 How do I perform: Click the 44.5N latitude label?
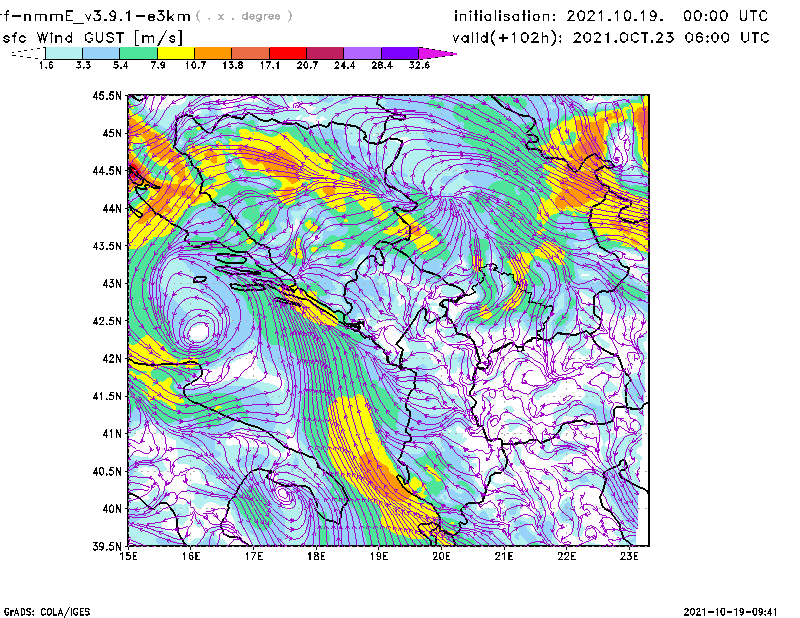tap(108, 170)
